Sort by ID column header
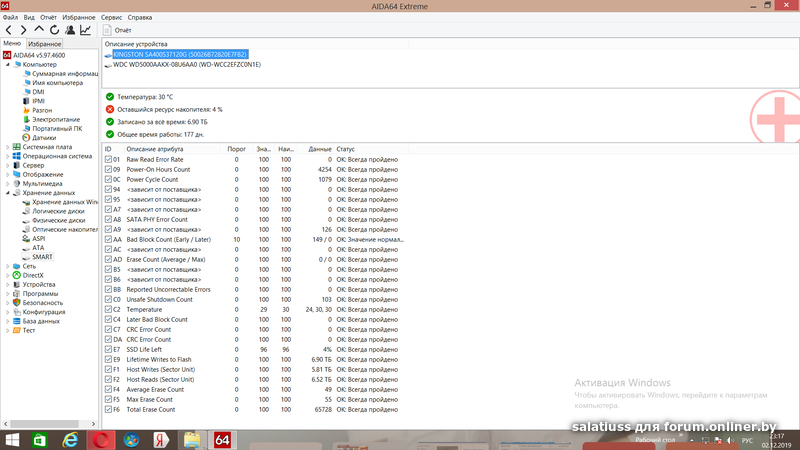Screen dimensions: 800x450 pos(113,149)
